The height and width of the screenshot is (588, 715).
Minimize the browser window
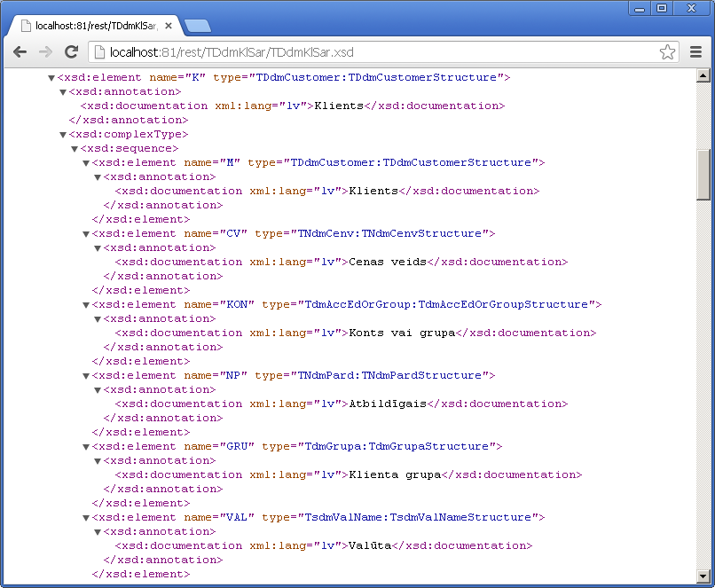tap(640, 8)
